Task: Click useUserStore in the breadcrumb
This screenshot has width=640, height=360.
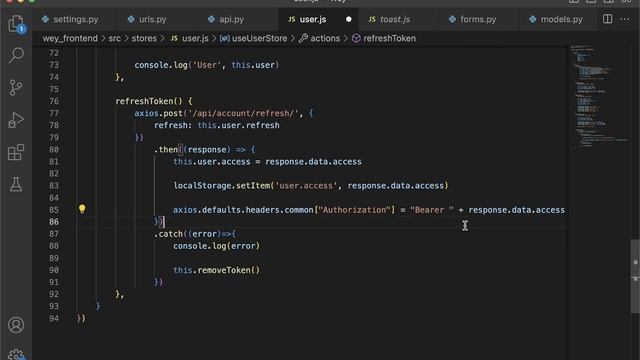Action: [x=254, y=38]
